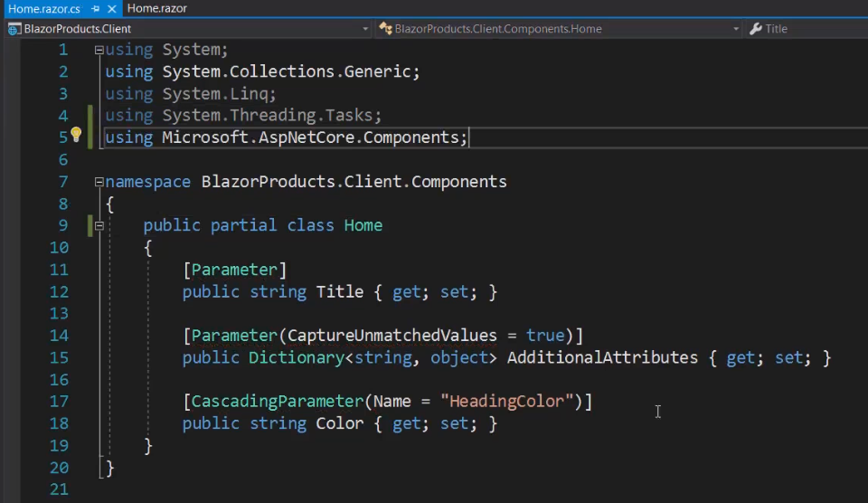The image size is (868, 503).
Task: Click 'System.Threading.Tasks' on line 4
Action: click(x=268, y=115)
